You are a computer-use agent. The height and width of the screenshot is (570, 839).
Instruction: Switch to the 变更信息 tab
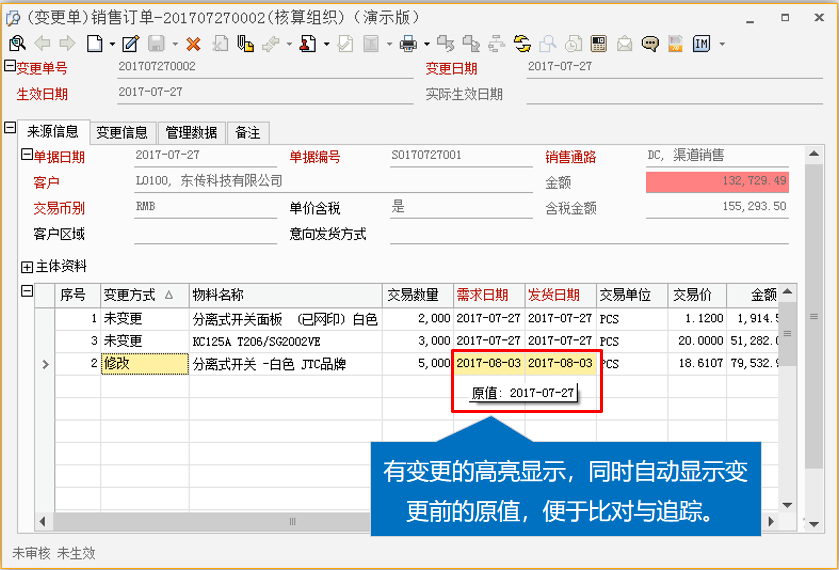[122, 133]
